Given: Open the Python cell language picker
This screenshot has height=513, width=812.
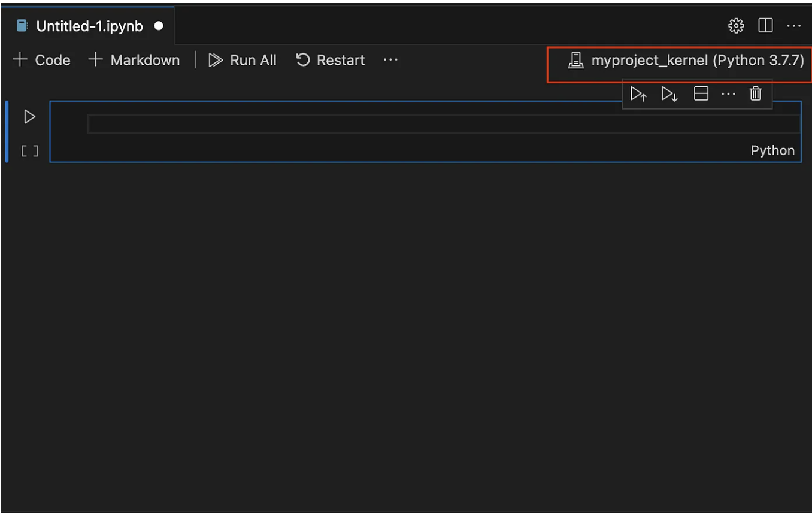Looking at the screenshot, I should tap(772, 150).
